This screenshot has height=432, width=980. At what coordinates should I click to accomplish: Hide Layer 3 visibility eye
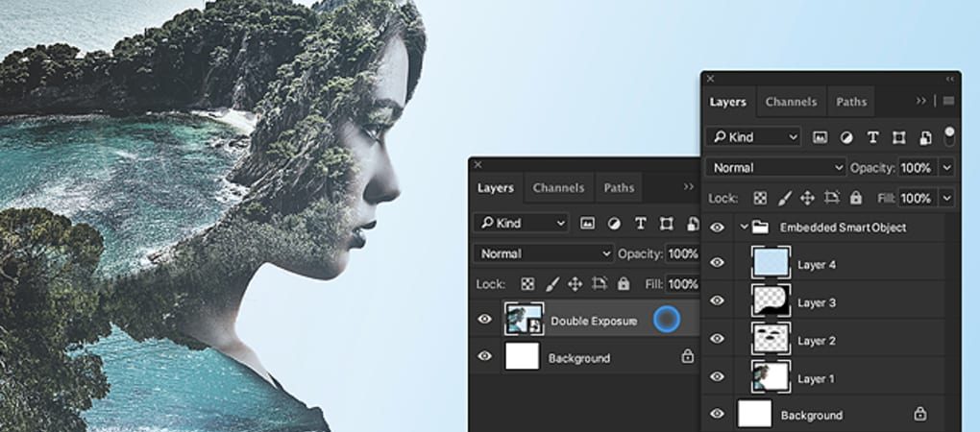coord(717,300)
